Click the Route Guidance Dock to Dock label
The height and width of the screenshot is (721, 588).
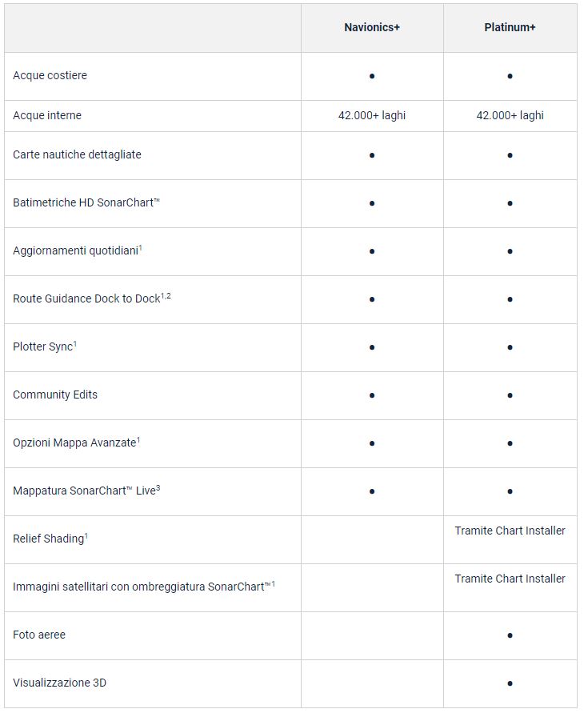86,298
